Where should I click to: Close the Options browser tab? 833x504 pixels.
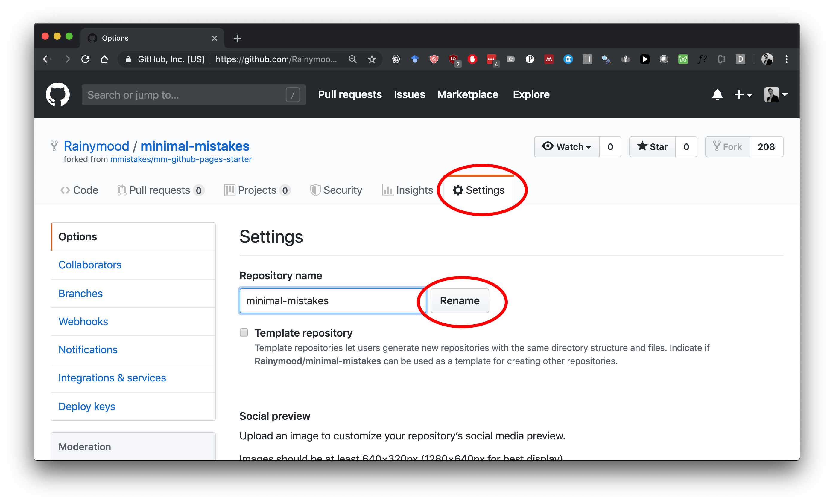(214, 38)
